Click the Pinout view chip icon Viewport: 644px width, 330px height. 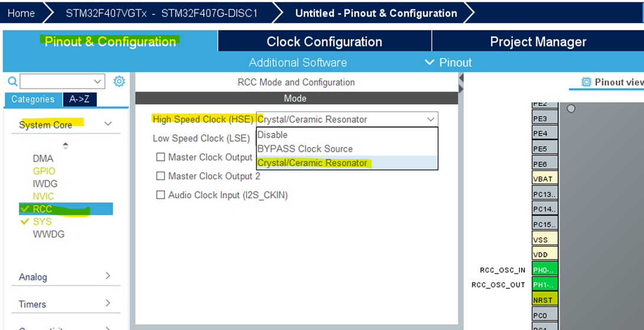(586, 82)
